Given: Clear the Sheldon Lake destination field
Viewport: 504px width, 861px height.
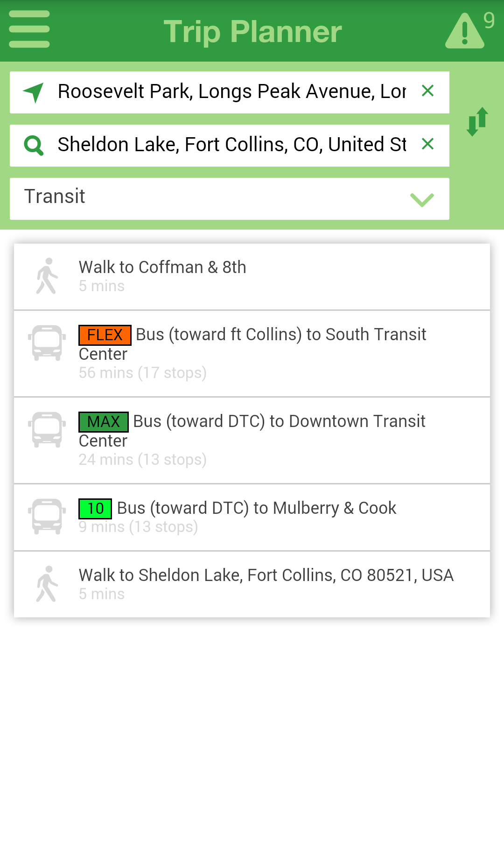Looking at the screenshot, I should click(x=427, y=144).
